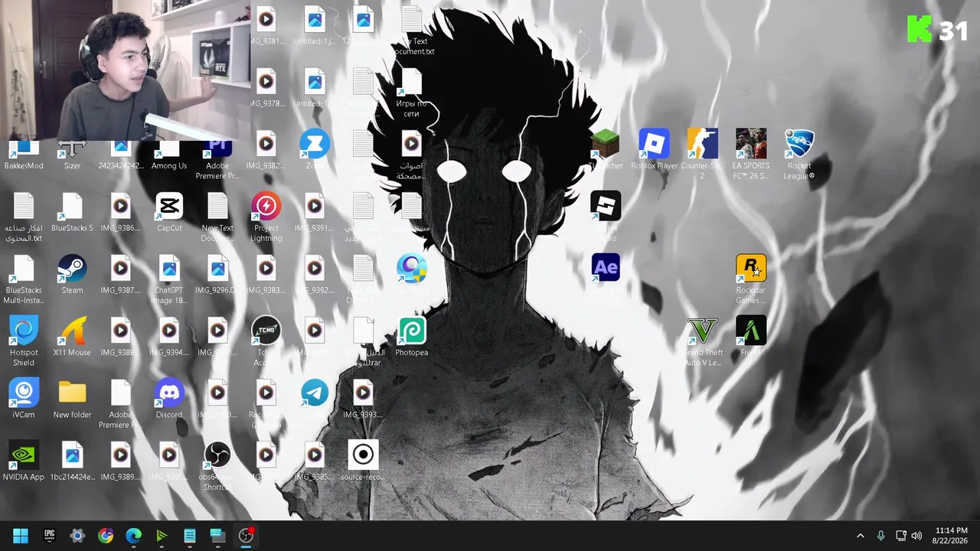980x551 pixels.
Task: Select the iVCam desktop icon
Action: (24, 399)
